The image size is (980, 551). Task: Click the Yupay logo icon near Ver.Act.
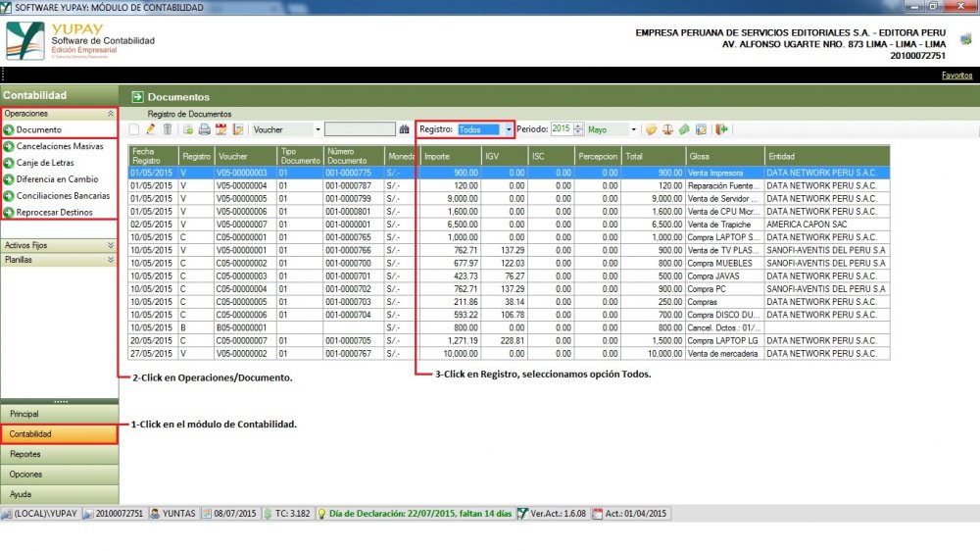click(522, 514)
